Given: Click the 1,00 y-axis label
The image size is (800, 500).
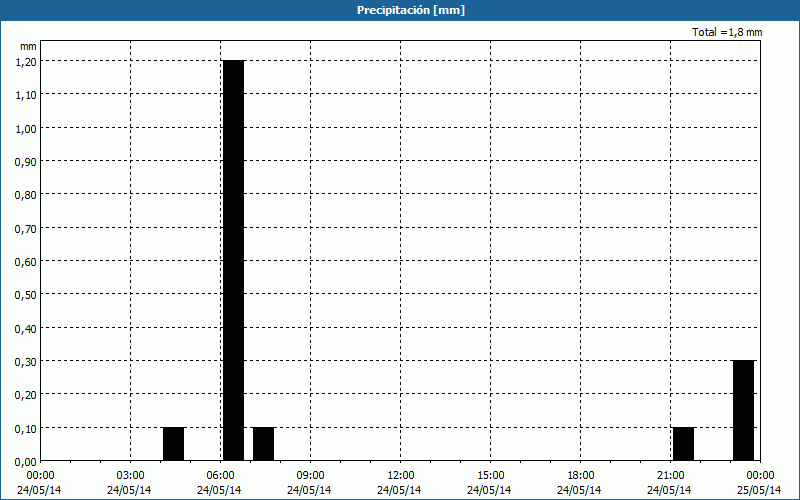Looking at the screenshot, I should point(26,128).
